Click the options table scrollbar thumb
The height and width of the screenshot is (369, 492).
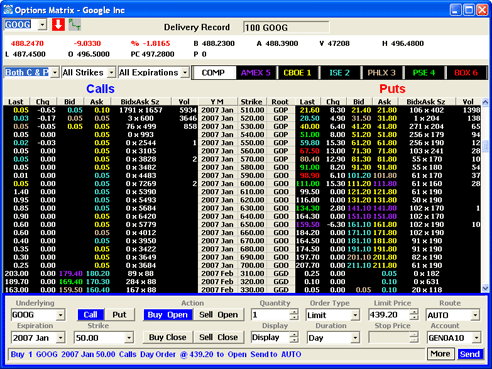click(x=485, y=146)
